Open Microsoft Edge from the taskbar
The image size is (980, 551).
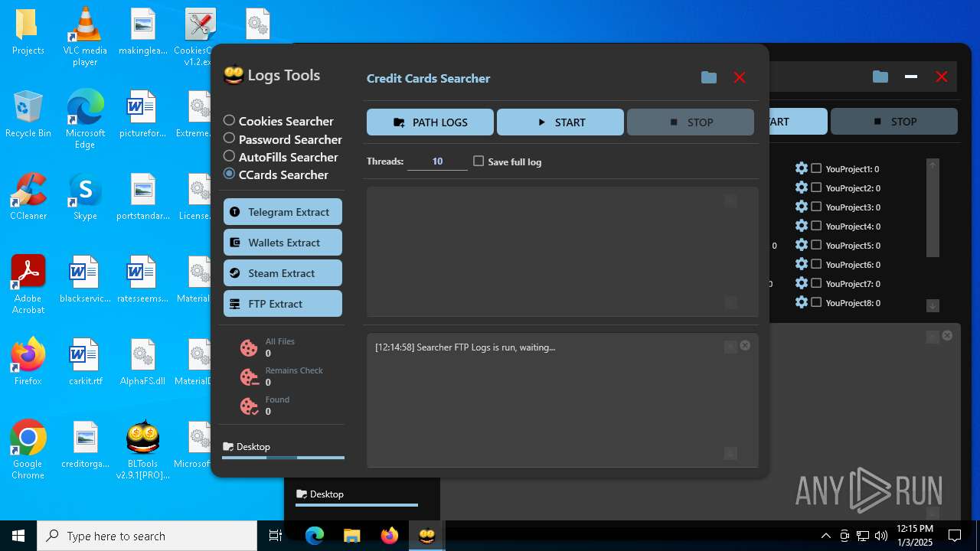pos(315,536)
